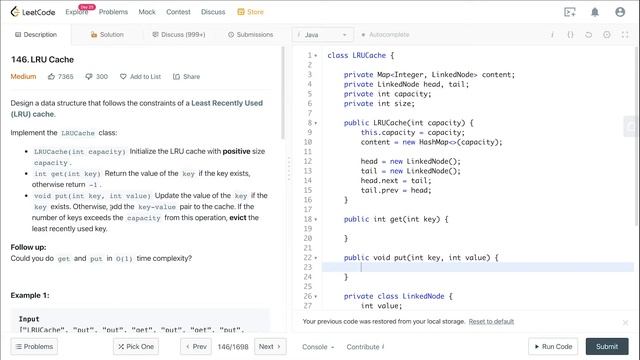Click the Contribute link
Viewport: 640px width, 360px height.
click(365, 347)
